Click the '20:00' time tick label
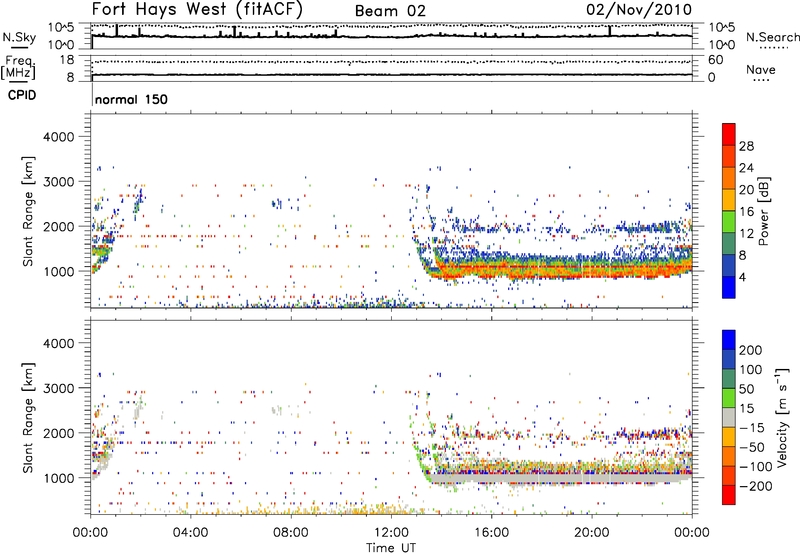The image size is (800, 554). pyautogui.click(x=591, y=533)
